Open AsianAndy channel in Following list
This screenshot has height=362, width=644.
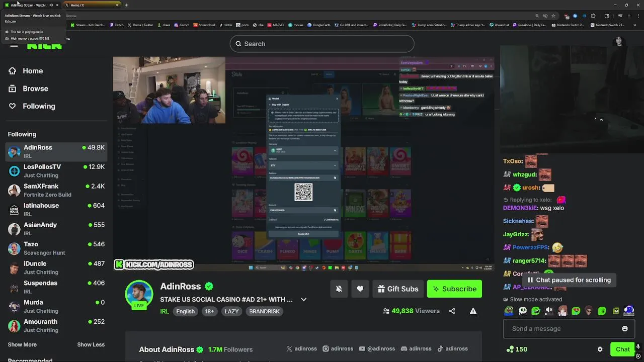(56, 229)
